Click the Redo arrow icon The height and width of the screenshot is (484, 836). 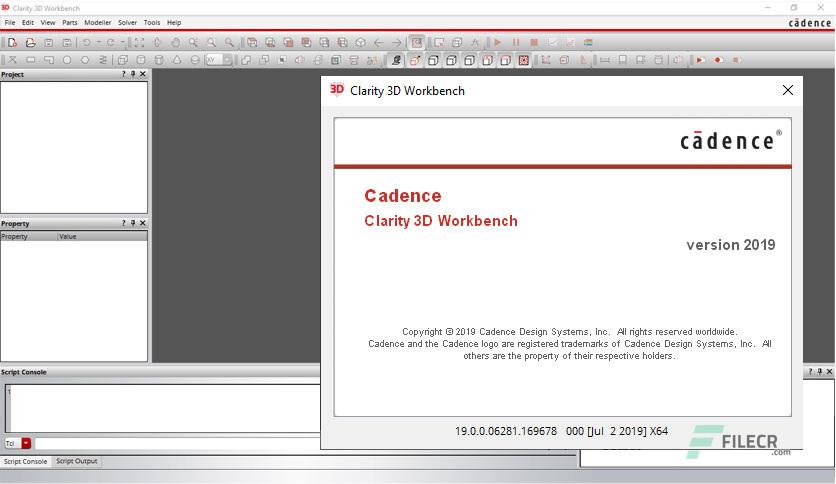click(x=110, y=43)
